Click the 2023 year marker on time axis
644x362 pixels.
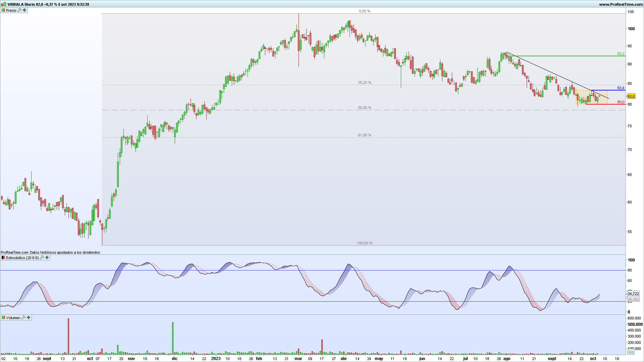[216, 359]
